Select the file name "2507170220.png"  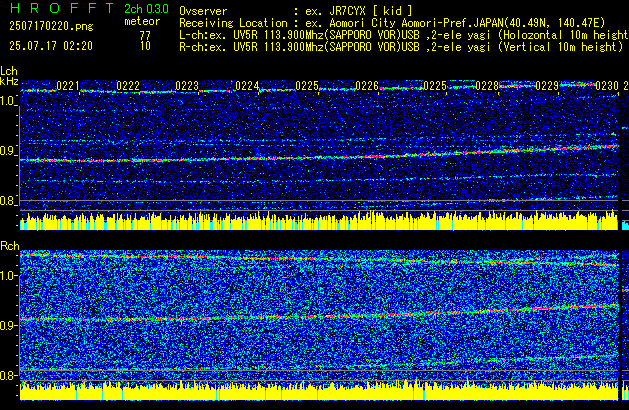pyautogui.click(x=51, y=26)
